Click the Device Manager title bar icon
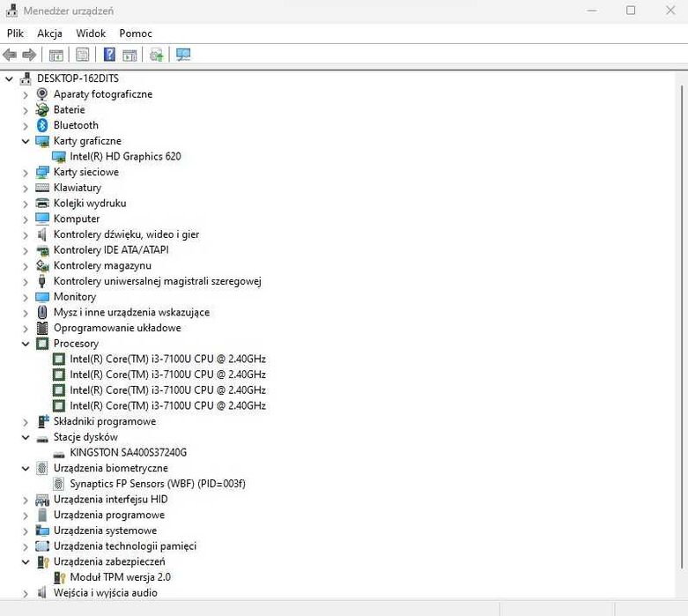This screenshot has width=688, height=616. click(x=11, y=11)
